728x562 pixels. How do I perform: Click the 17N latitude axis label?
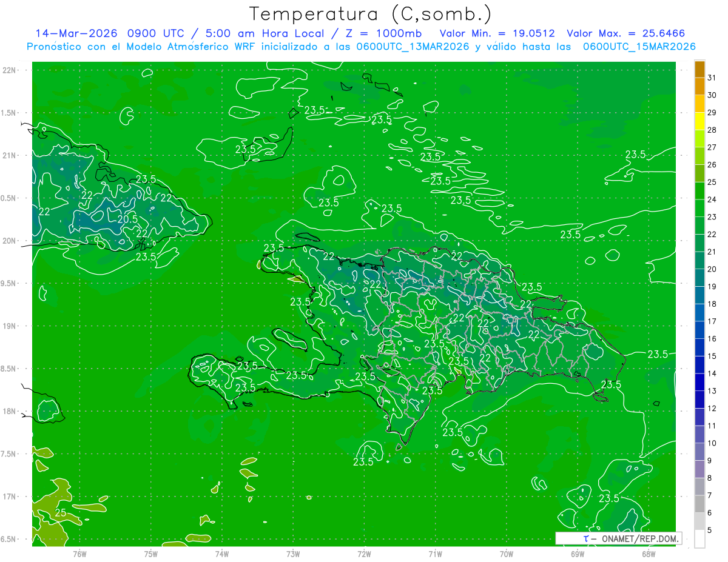pyautogui.click(x=8, y=497)
